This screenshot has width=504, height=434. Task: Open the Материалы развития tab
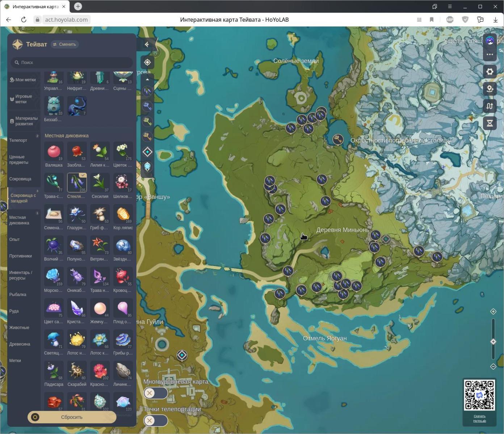[x=23, y=121]
